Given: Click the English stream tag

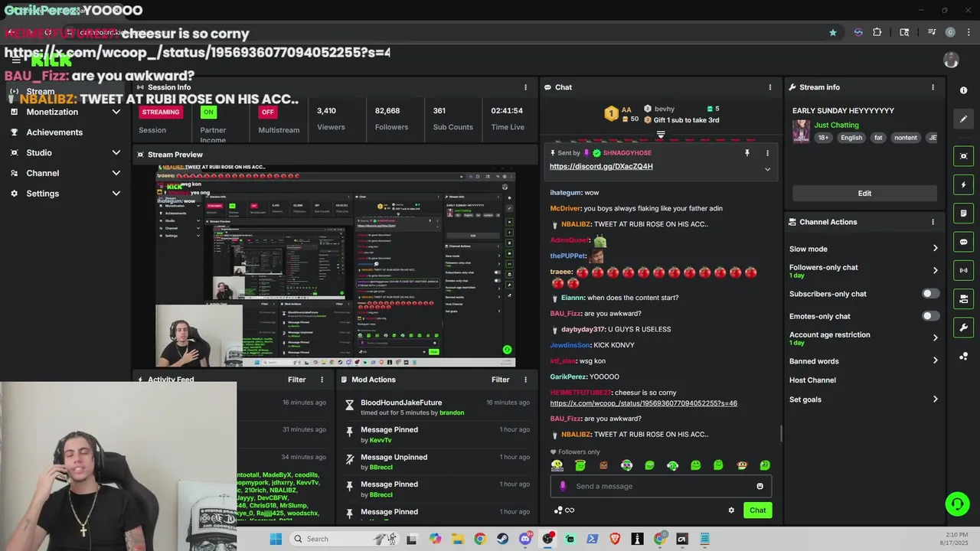Looking at the screenshot, I should [851, 138].
